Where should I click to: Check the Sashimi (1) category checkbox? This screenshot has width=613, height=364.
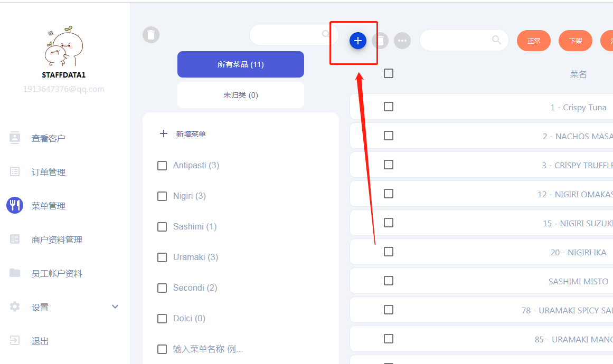coord(162,227)
